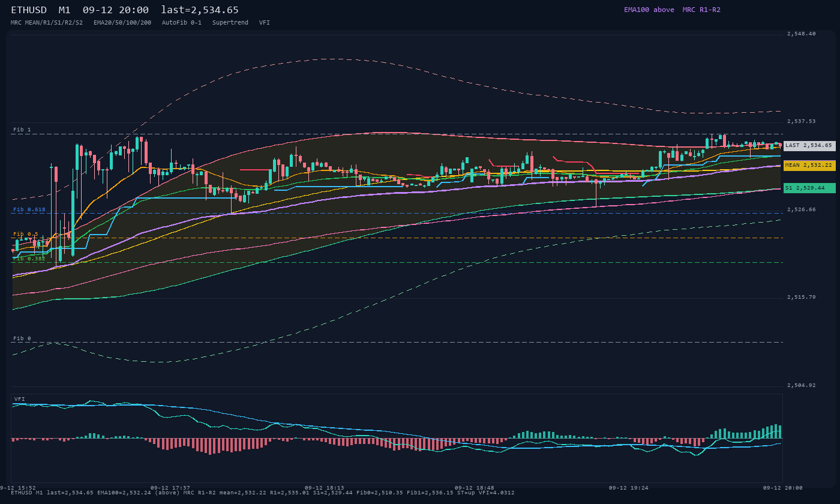Click the 2,515.79 price axis label
Screen dimensions: 840x504
pos(802,298)
